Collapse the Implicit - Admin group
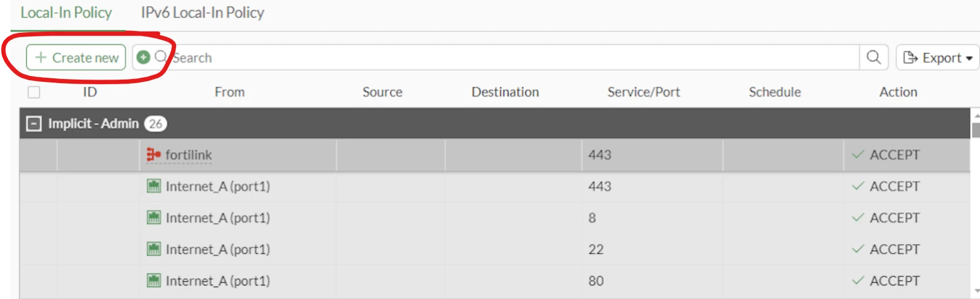Image resolution: width=980 pixels, height=299 pixels. click(34, 123)
